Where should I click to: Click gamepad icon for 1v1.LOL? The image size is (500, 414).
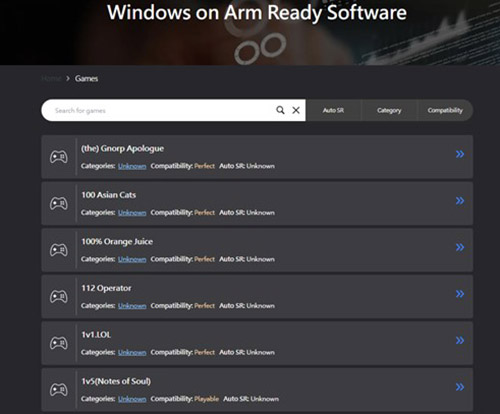coord(59,343)
